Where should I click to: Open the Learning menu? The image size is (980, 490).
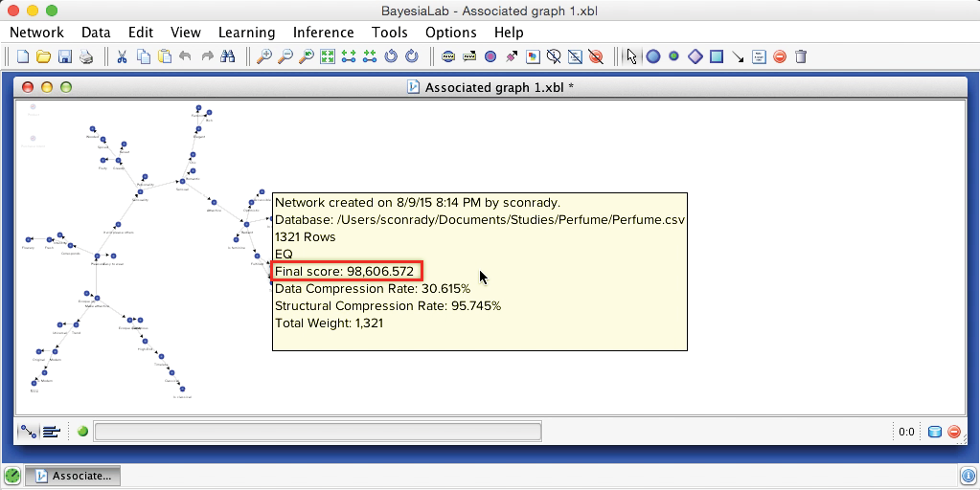click(x=246, y=32)
